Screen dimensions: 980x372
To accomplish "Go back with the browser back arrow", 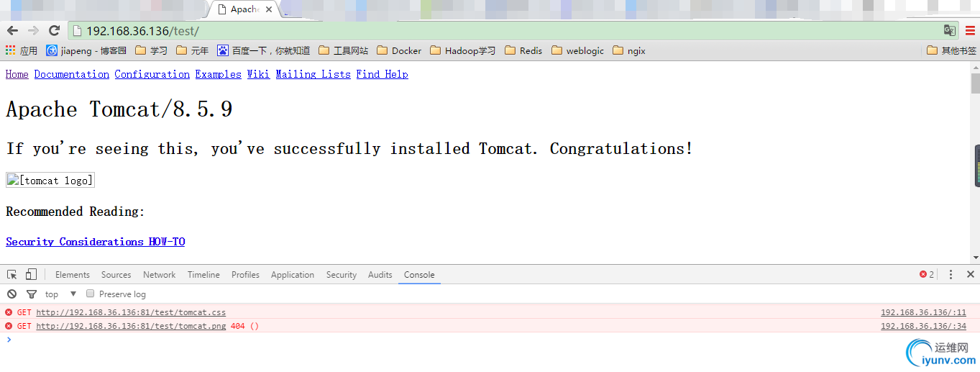I will tap(12, 30).
